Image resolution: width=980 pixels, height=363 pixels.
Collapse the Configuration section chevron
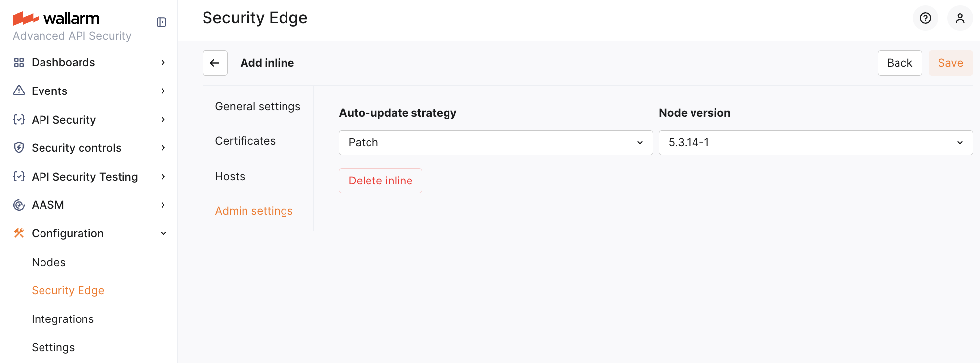click(163, 233)
